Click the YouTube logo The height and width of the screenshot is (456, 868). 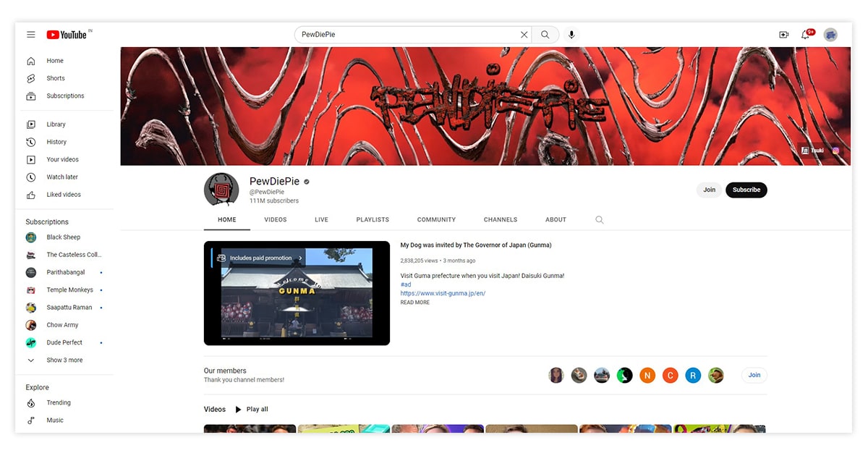tap(67, 35)
